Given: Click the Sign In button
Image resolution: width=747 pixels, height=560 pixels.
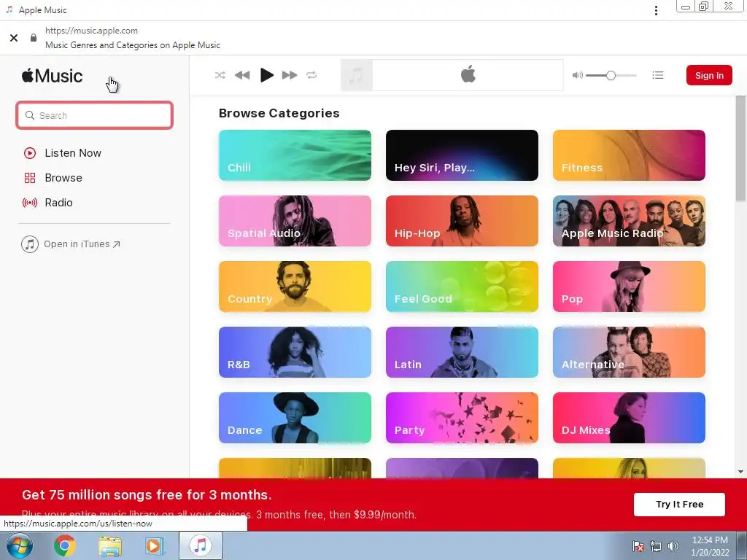Looking at the screenshot, I should 709,75.
